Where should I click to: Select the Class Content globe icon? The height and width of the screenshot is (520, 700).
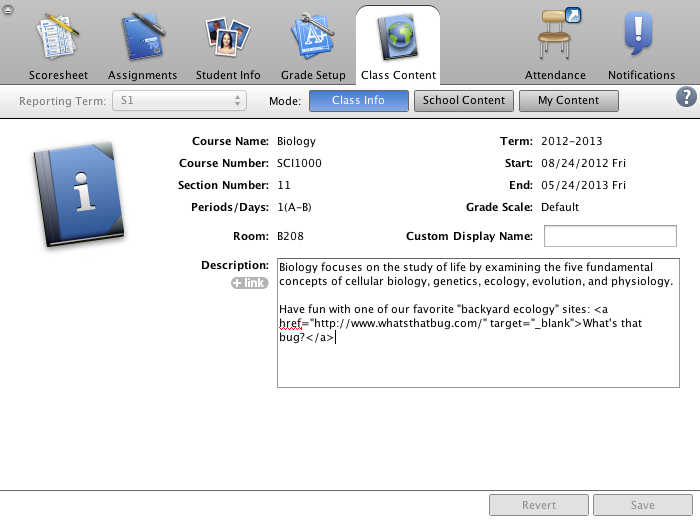point(398,37)
